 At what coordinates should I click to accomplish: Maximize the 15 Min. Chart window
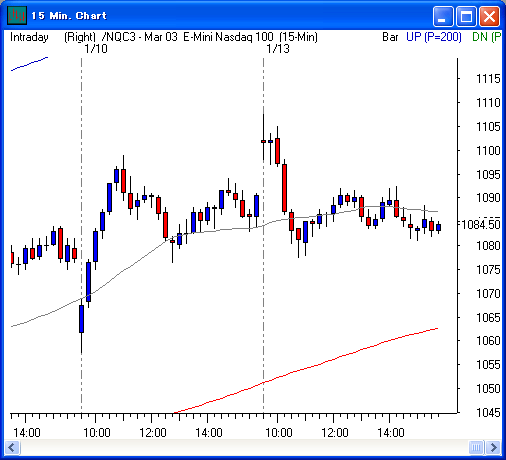tap(466, 16)
